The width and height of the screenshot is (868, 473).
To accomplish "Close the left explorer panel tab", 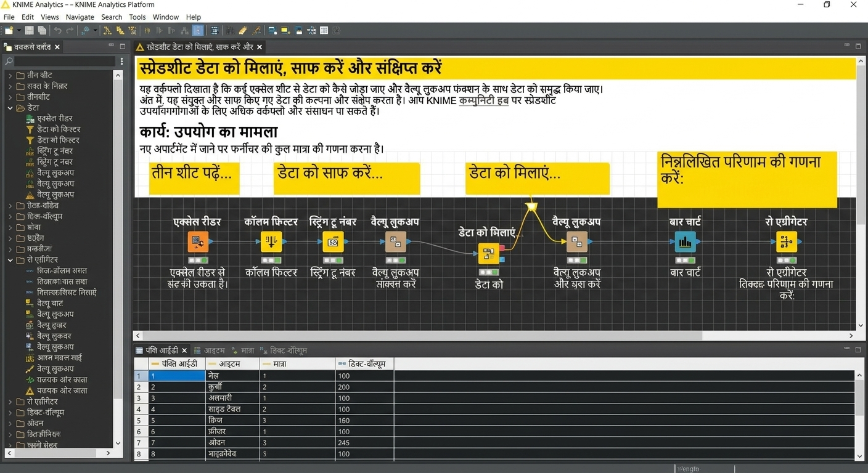I will (x=57, y=47).
